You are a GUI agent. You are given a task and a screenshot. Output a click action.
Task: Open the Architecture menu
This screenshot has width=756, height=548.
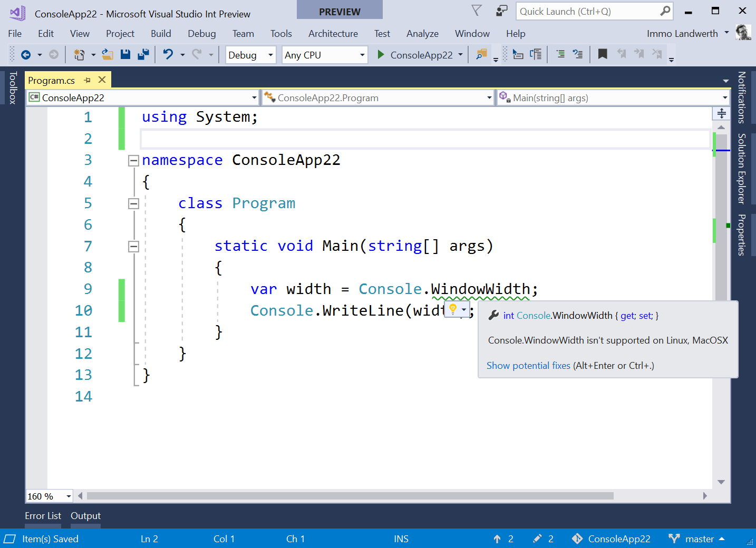(333, 33)
